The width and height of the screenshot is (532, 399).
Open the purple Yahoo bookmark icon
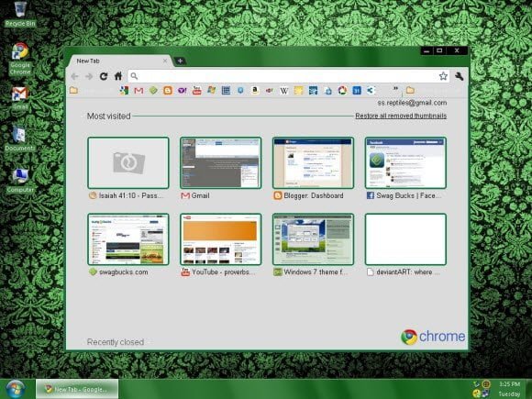pos(183,91)
